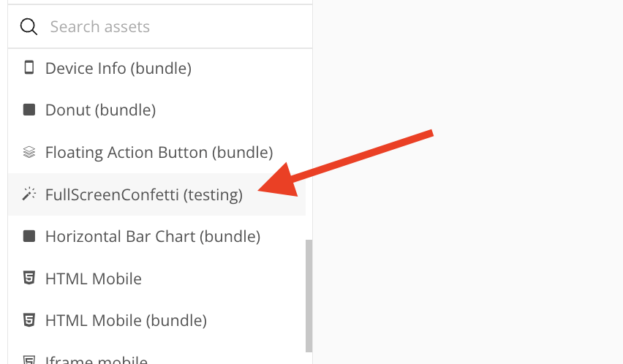Select the Iframe mobile asset
This screenshot has height=364, width=623.
[96, 360]
